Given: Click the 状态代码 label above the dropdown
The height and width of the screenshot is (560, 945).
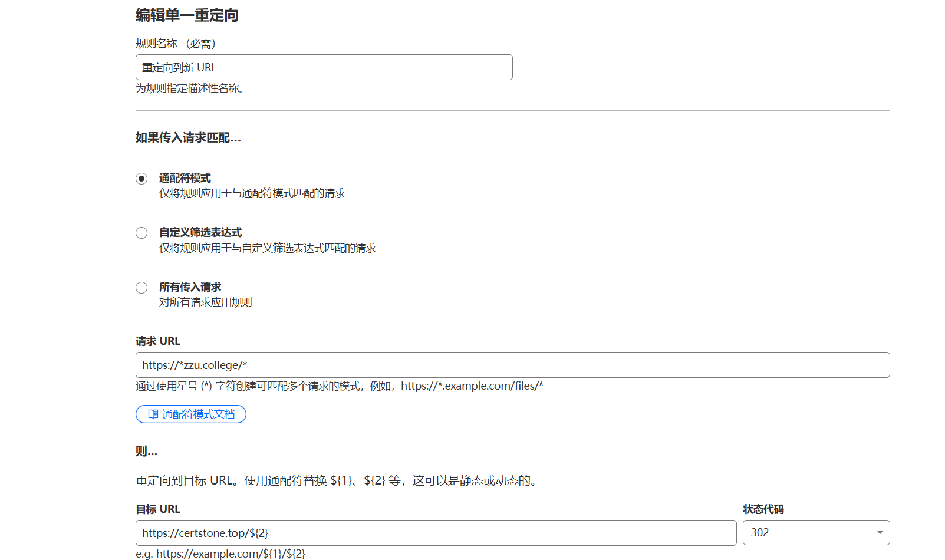Looking at the screenshot, I should point(763,509).
